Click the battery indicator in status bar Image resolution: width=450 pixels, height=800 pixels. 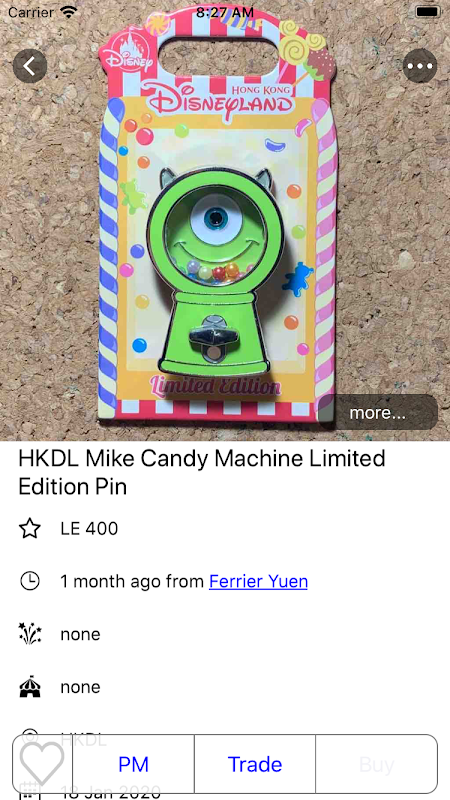point(428,11)
